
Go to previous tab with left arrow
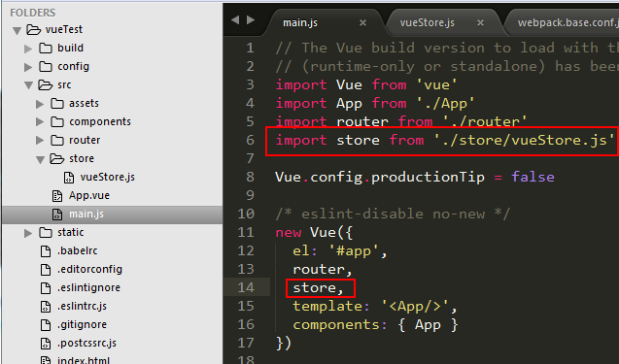coord(235,20)
